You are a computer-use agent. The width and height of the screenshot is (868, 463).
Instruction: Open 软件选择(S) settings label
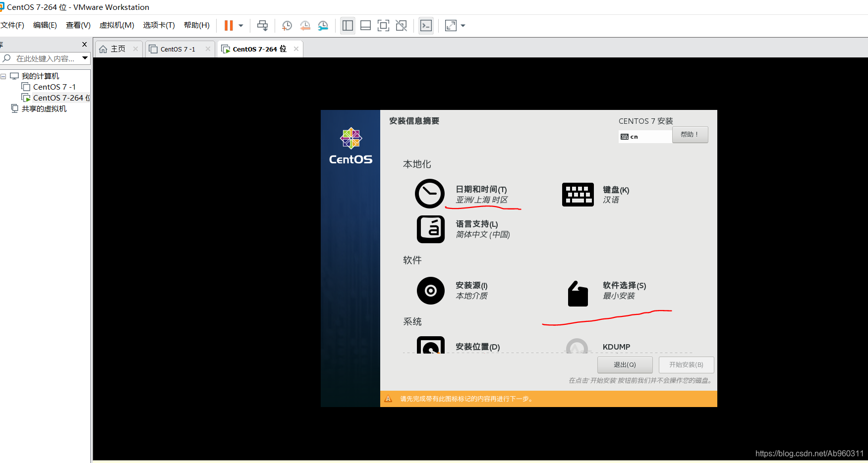(x=625, y=285)
